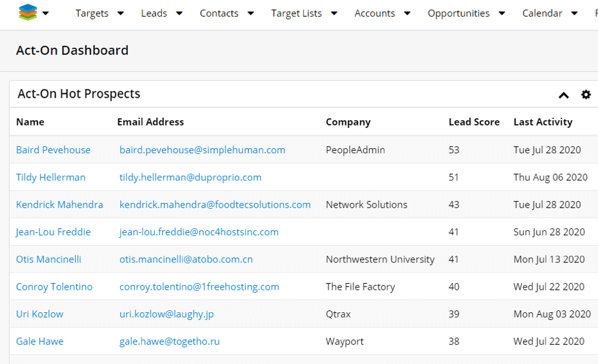Open the Target Lists menu
Viewport: 598px width, 364px height.
click(296, 14)
